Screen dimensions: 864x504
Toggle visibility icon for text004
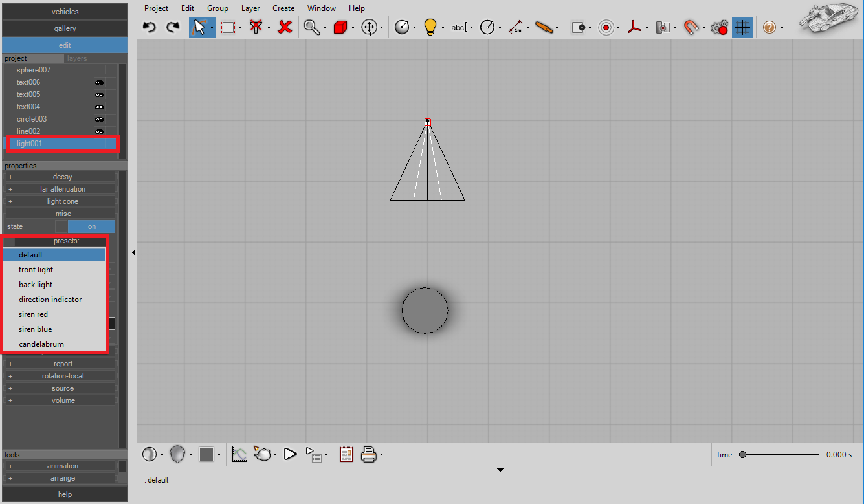99,107
